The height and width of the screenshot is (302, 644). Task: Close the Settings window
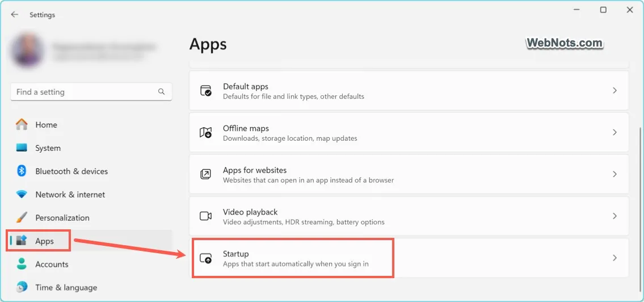pyautogui.click(x=630, y=10)
